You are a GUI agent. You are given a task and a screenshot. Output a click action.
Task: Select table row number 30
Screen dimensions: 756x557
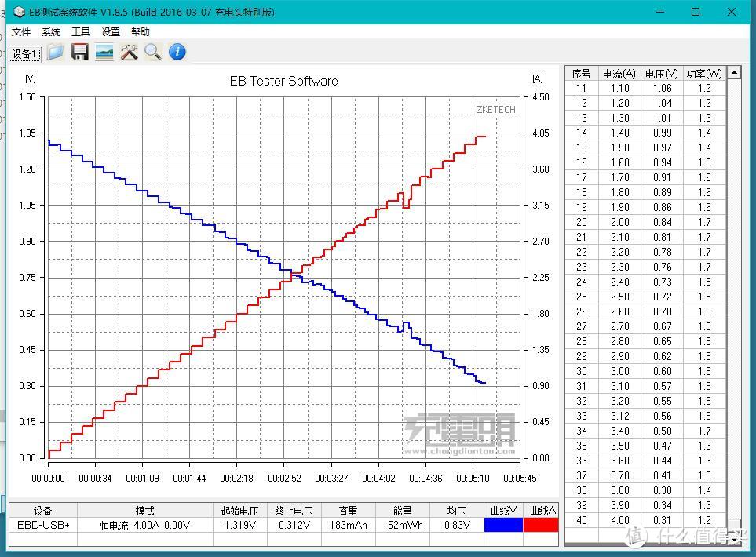(x=645, y=371)
